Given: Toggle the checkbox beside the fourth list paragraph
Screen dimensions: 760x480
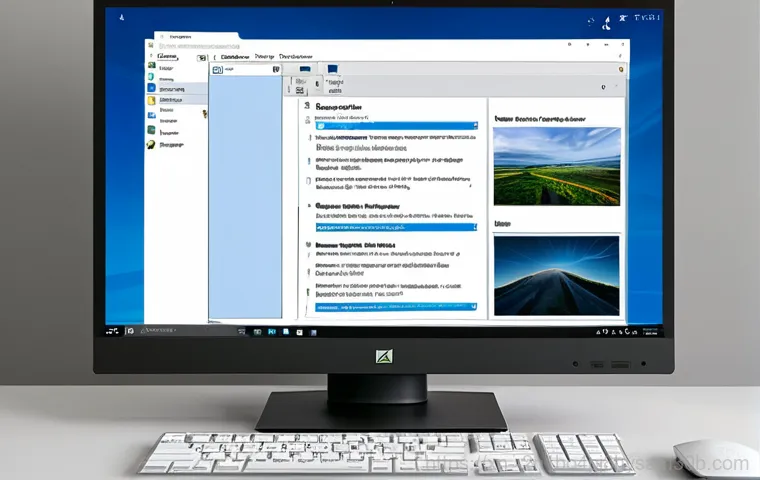Looking at the screenshot, I should pos(307,181).
